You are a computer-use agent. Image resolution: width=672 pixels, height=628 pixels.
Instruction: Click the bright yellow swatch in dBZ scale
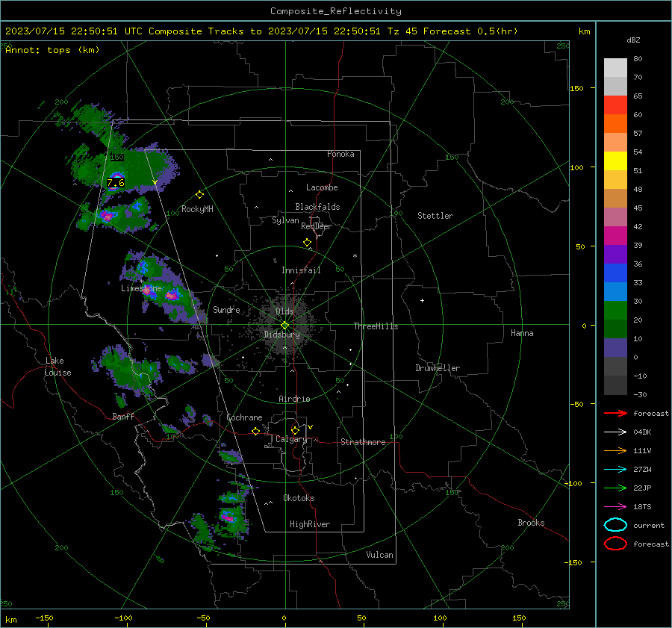click(x=615, y=161)
